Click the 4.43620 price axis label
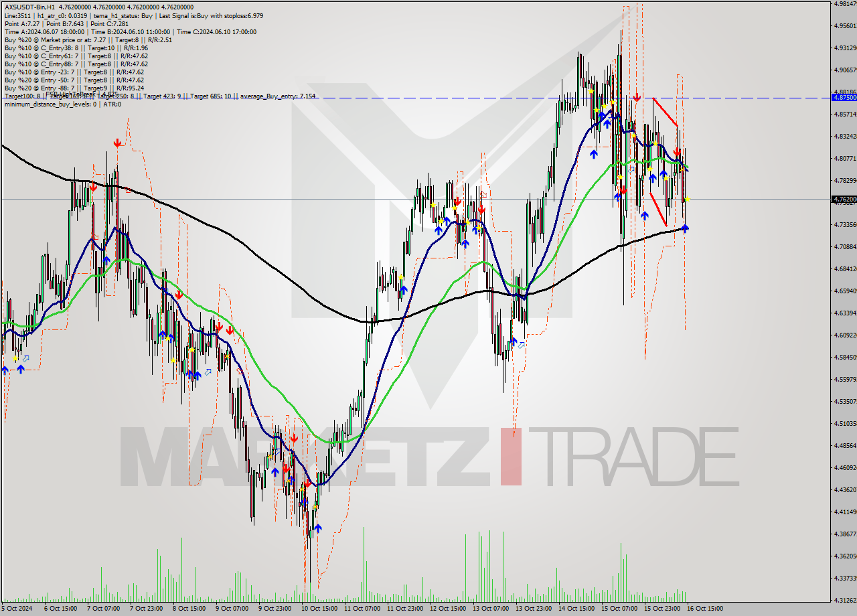 tap(844, 489)
